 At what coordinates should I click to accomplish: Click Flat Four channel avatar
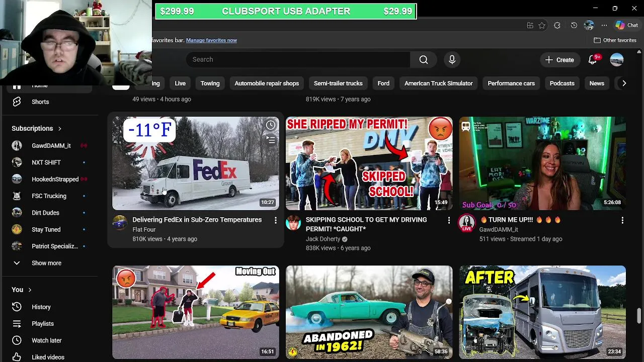click(x=120, y=223)
